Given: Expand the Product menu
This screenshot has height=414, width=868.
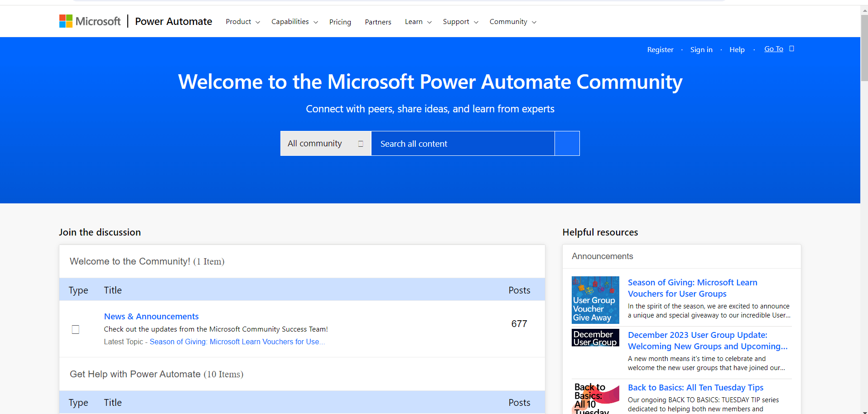Looking at the screenshot, I should (243, 22).
